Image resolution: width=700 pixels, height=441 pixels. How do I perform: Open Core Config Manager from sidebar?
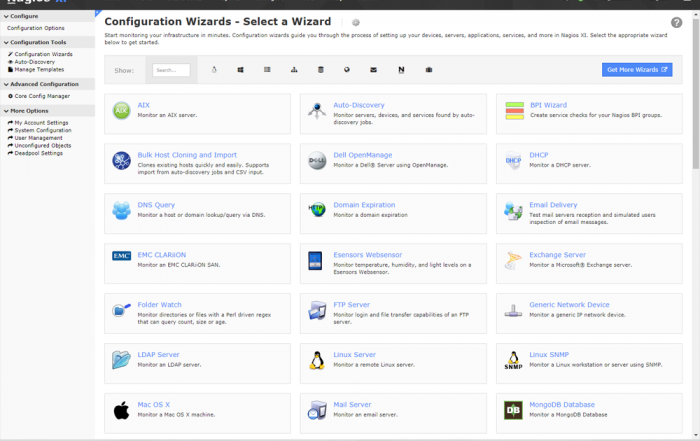(41, 96)
